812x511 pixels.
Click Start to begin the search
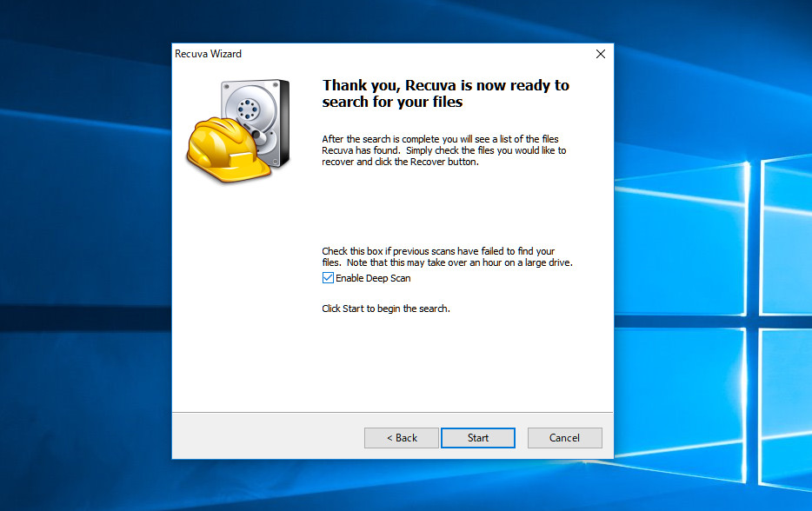pos(477,438)
